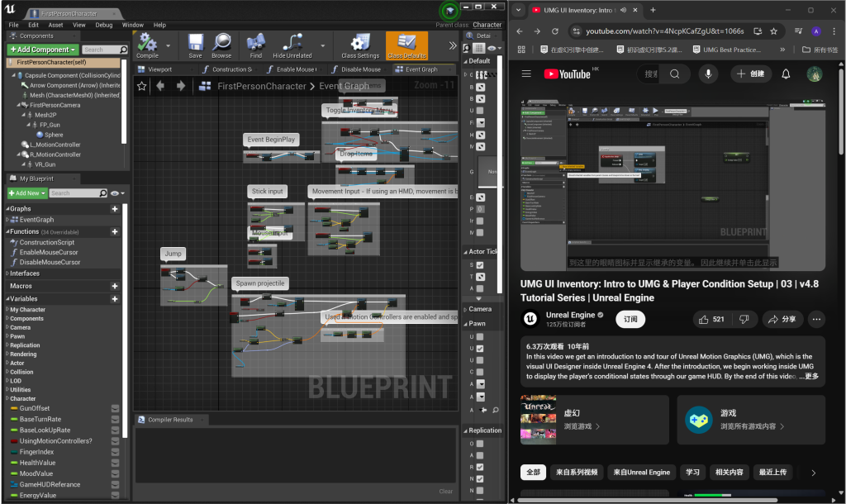This screenshot has width=846, height=504.
Task: Click the YouTube 创建 create button
Action: pos(750,74)
